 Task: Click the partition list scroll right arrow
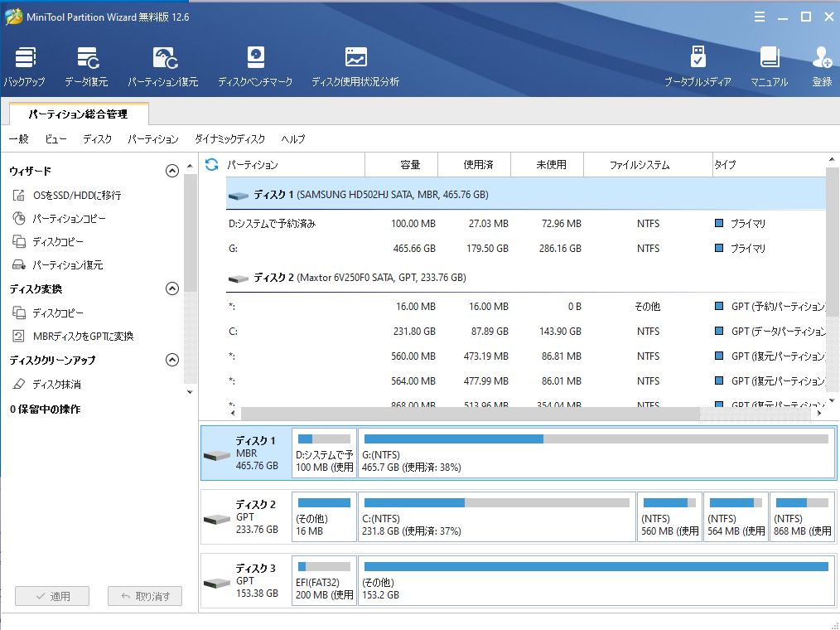tap(819, 413)
